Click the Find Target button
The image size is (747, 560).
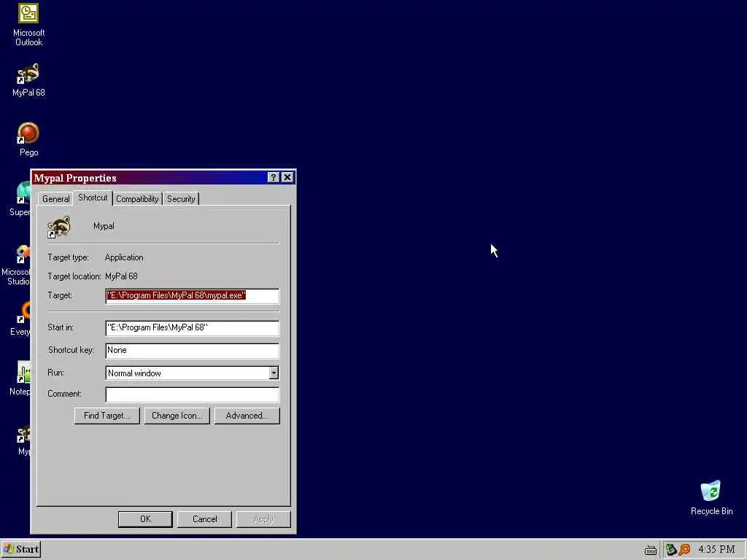107,416
